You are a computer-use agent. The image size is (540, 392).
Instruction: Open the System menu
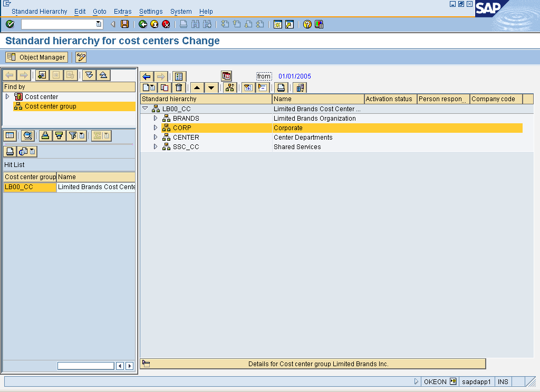click(181, 12)
